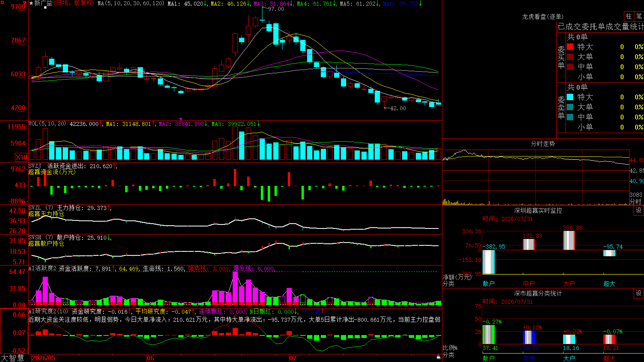Click the 中户 bar showing 172.33

point(529,245)
